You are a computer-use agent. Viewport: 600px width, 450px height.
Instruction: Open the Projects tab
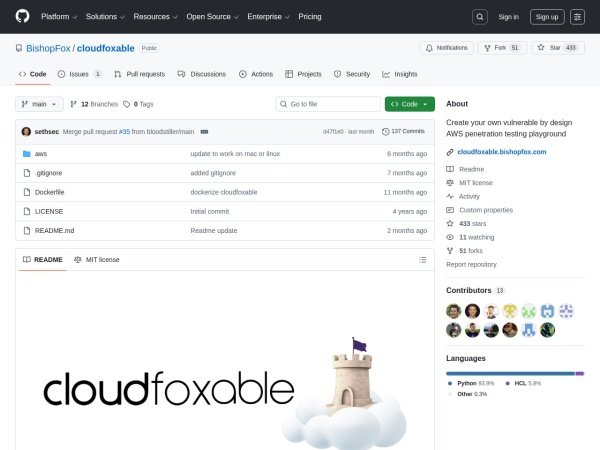[303, 74]
